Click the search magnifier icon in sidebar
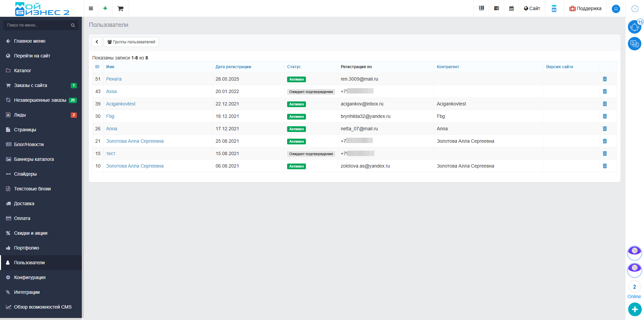This screenshot has height=320, width=644. click(x=73, y=25)
